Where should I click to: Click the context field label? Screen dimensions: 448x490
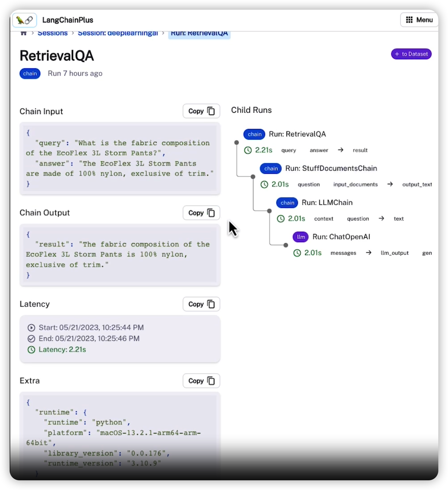324,219
